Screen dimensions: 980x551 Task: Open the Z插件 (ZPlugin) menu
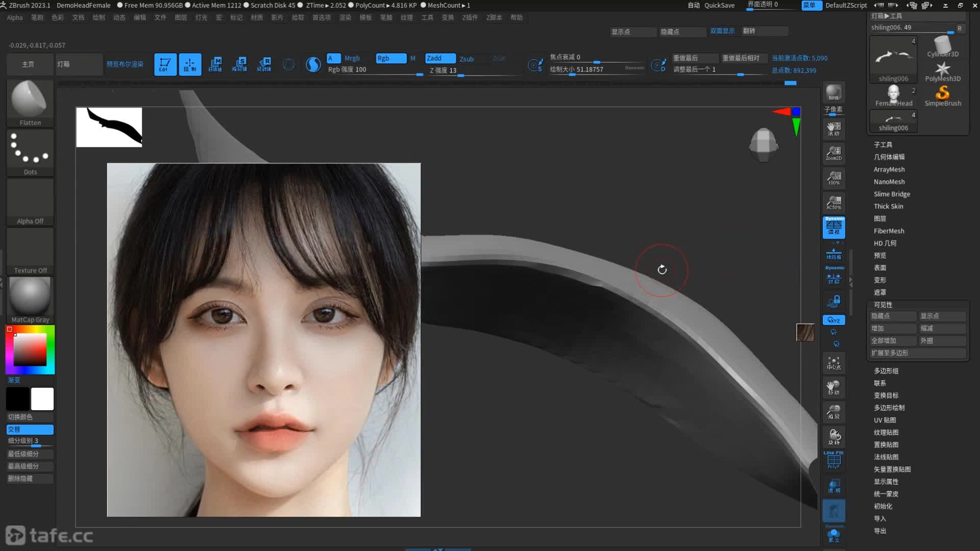[x=470, y=17]
